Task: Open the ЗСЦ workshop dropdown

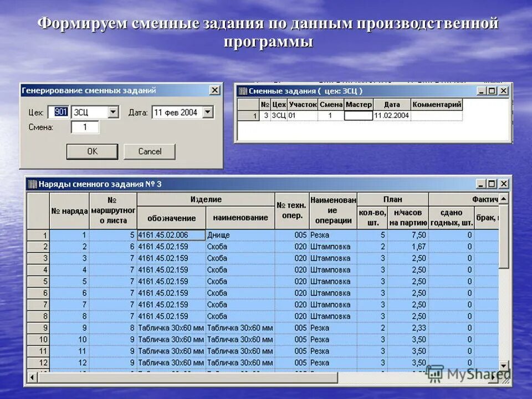Action: [x=113, y=111]
